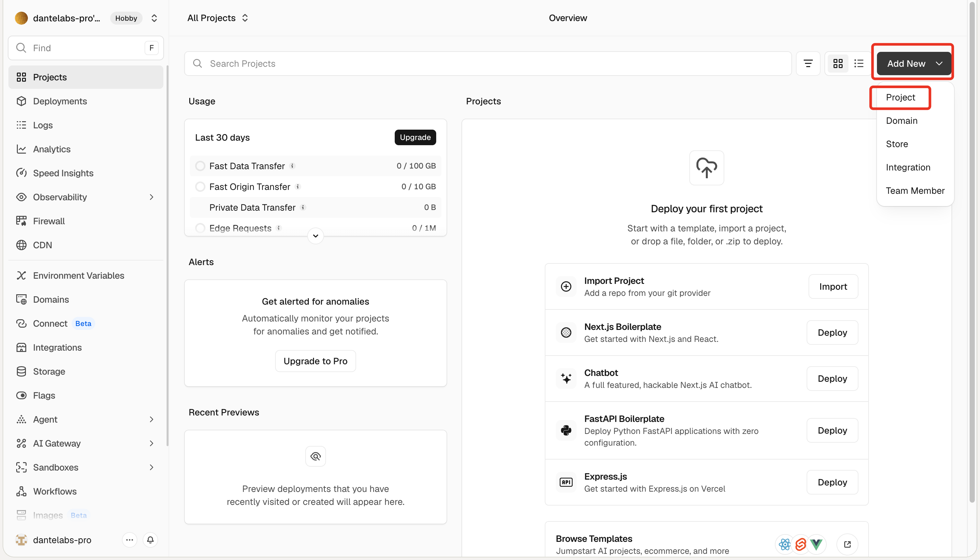Open the more options ellipsis near dantelabs-pro

(x=130, y=540)
